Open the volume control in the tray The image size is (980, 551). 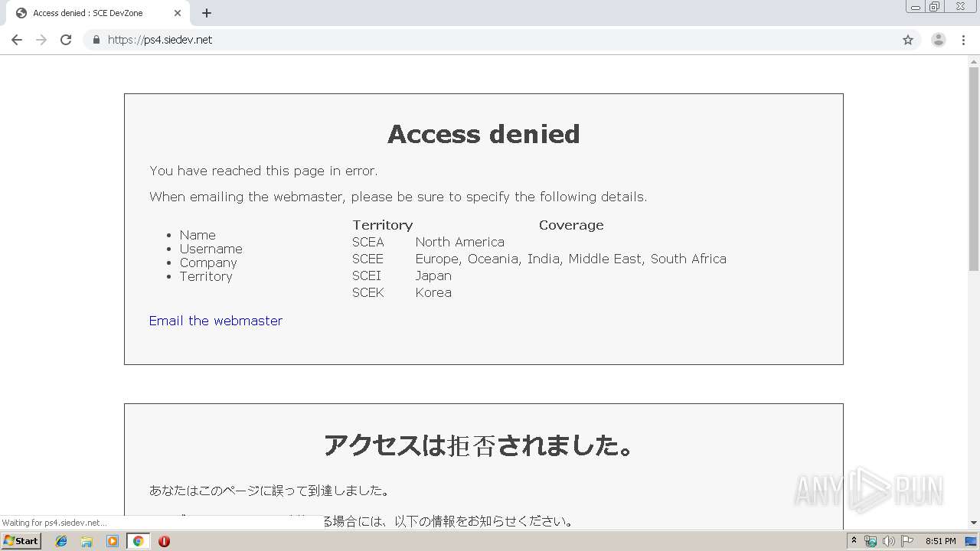pyautogui.click(x=889, y=541)
